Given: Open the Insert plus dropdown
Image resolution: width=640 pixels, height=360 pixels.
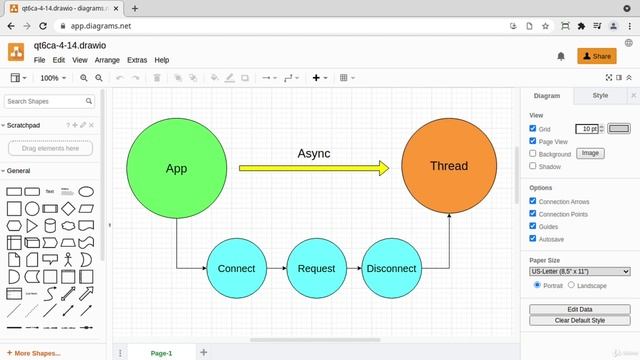Looking at the screenshot, I should pos(320,78).
